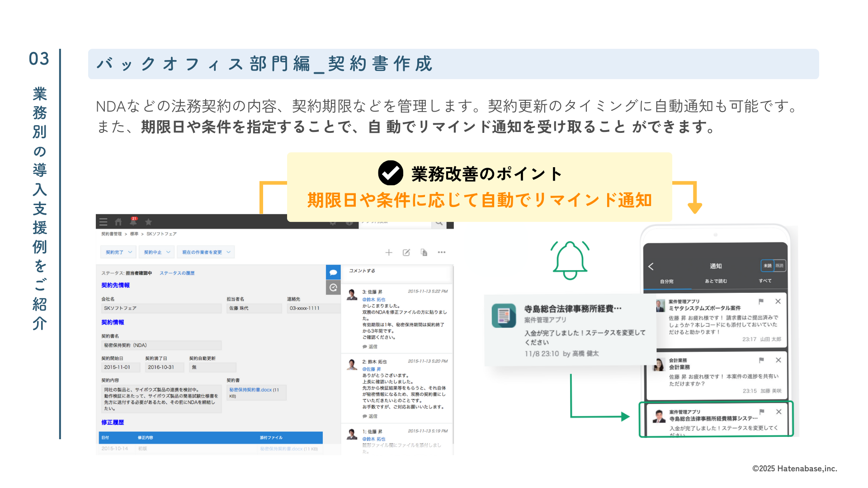
Task: Add a new record with the plus icon
Action: [389, 252]
